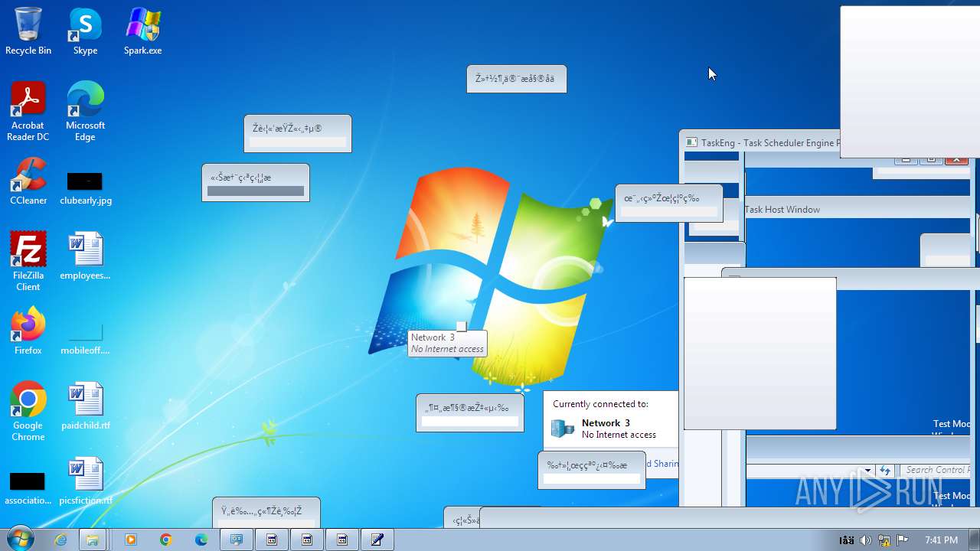Expand the Control Panel address bar dropdown

pyautogui.click(x=867, y=471)
